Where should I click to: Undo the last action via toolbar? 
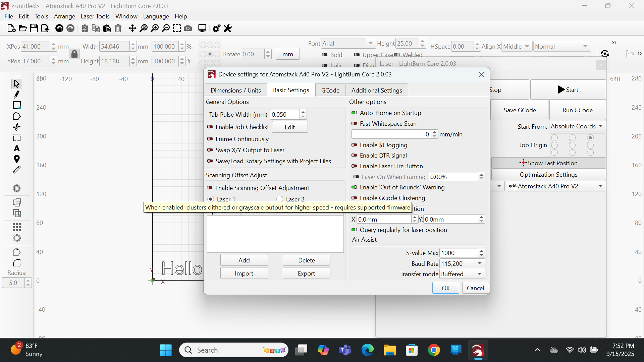(59, 28)
